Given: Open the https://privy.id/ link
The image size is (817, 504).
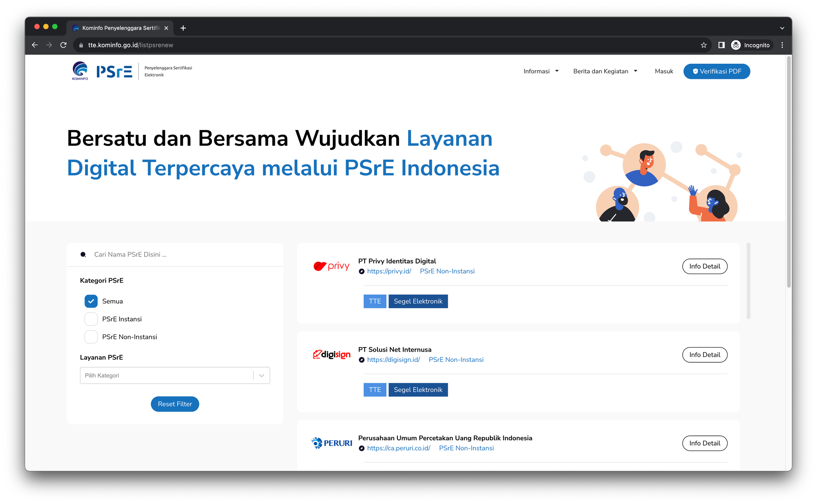Looking at the screenshot, I should coord(389,271).
